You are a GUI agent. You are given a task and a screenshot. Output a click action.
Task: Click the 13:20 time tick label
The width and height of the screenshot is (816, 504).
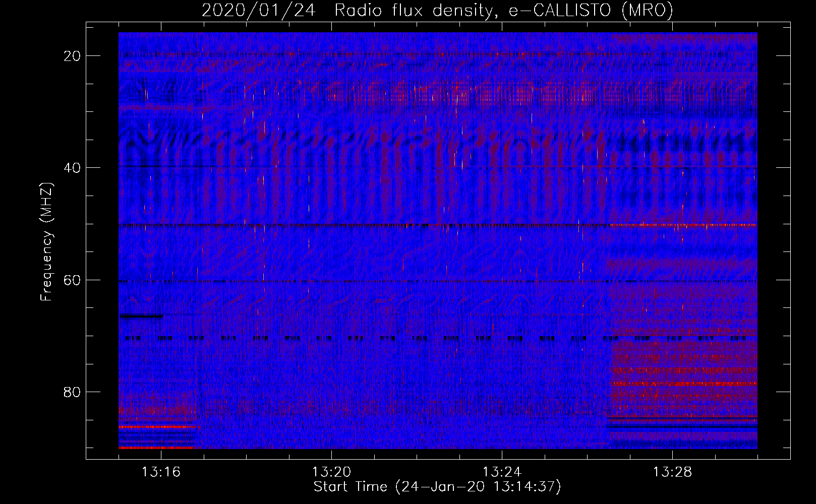coord(331,472)
